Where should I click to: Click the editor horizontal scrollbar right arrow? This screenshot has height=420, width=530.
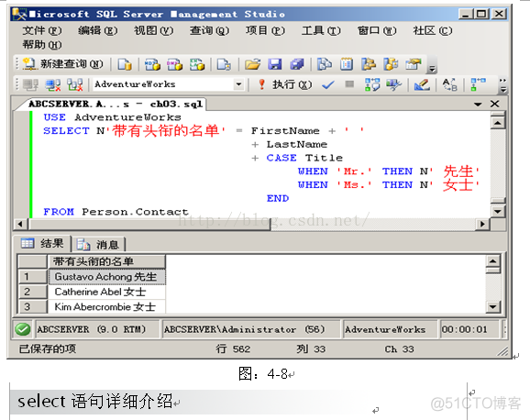pos(482,224)
